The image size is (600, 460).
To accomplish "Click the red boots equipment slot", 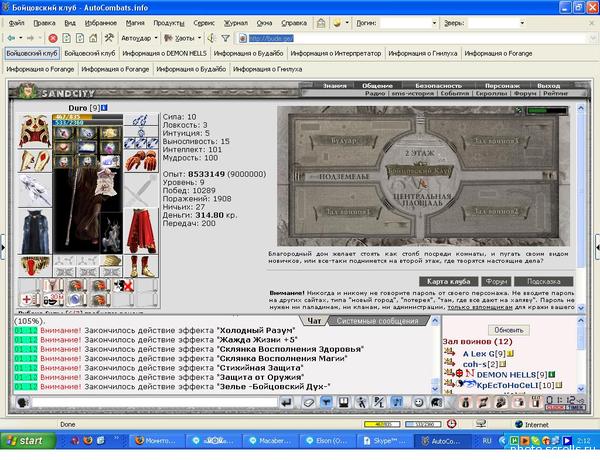I will point(141,266).
